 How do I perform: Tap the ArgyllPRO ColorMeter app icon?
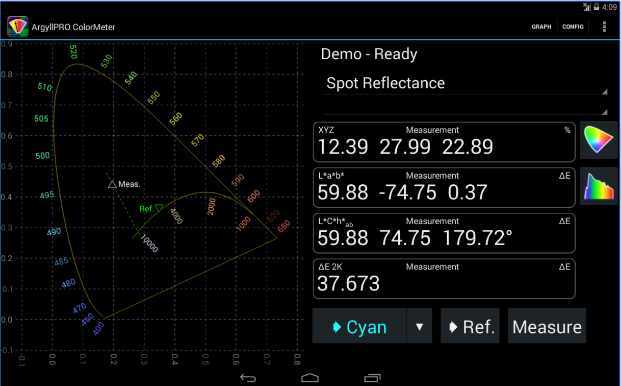coord(17,27)
